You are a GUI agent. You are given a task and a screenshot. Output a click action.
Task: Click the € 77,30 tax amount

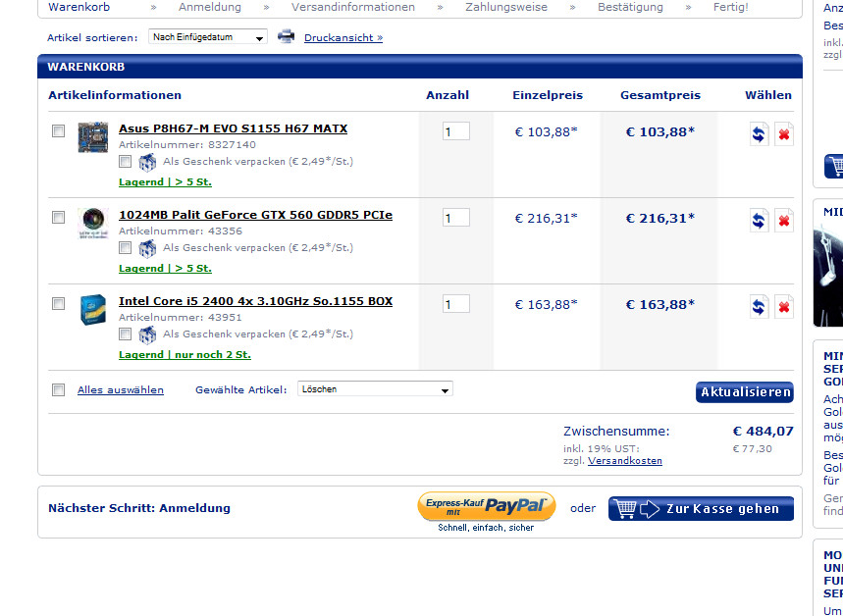(x=752, y=449)
